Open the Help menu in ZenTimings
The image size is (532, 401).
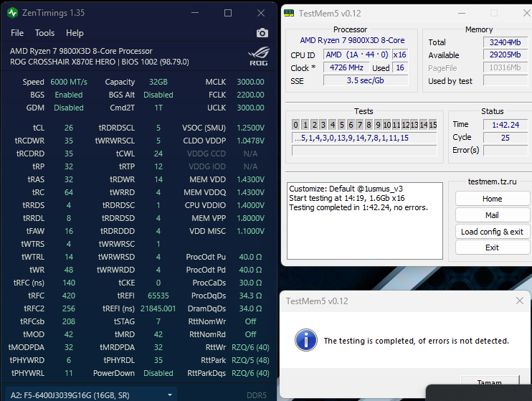tap(75, 33)
